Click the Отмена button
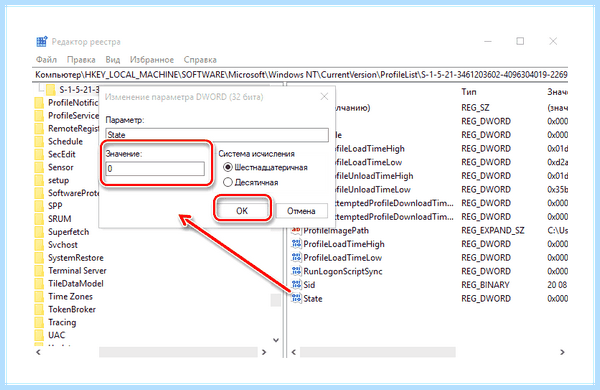This screenshot has height=390, width=600. pos(301,211)
